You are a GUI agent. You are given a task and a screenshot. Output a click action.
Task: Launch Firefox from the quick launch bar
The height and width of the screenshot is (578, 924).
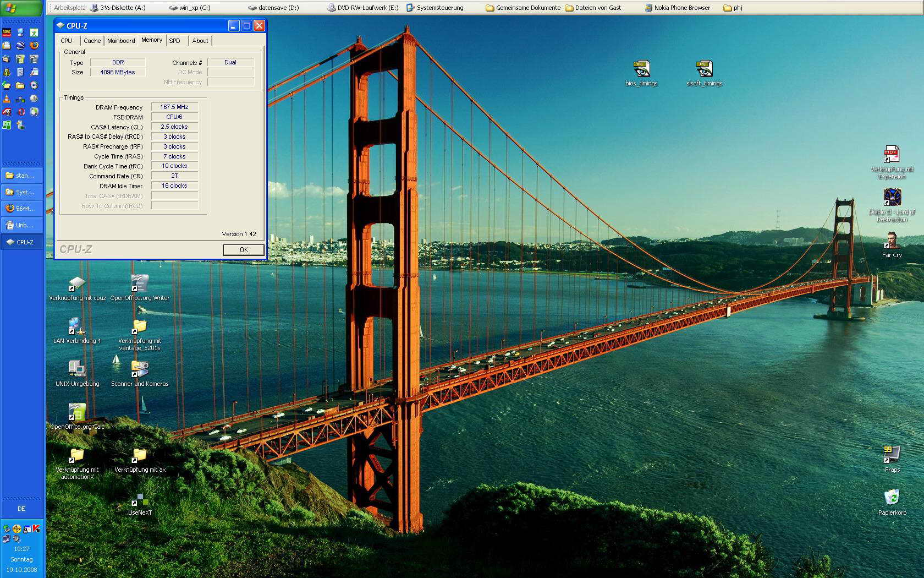click(34, 46)
